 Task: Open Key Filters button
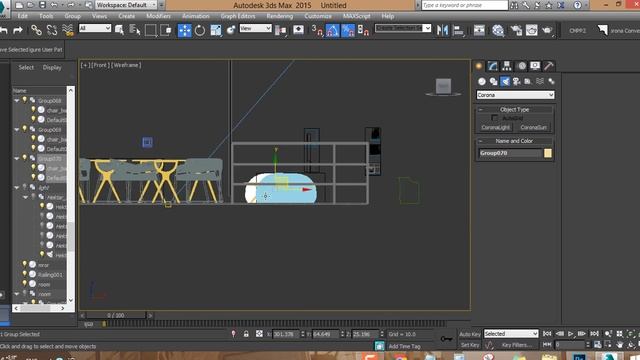pos(517,345)
